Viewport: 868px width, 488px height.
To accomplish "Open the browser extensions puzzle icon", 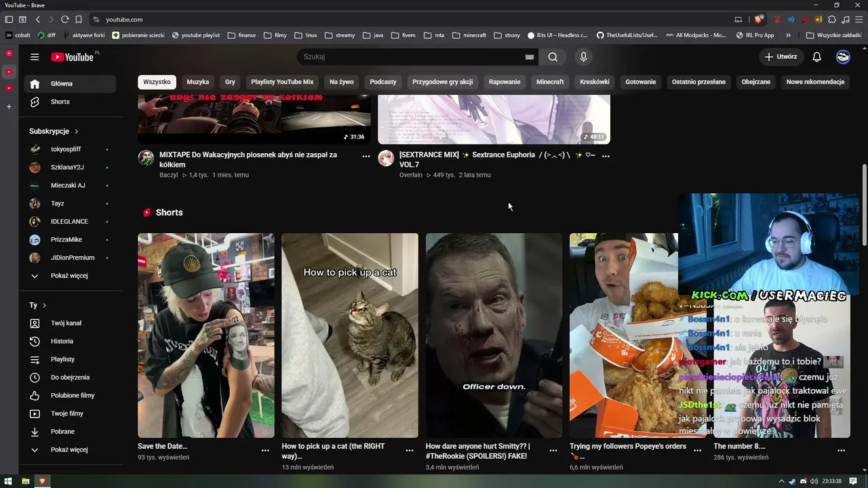I will tap(832, 20).
